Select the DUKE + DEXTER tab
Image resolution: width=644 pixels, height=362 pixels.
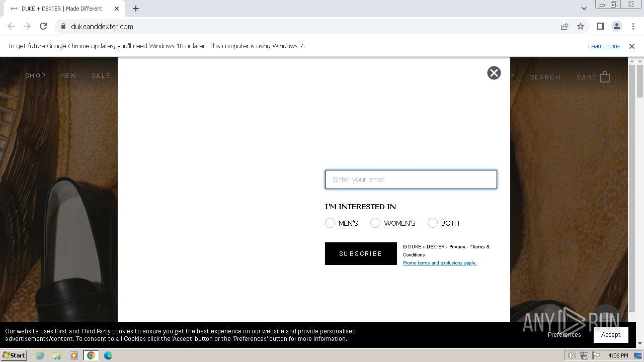tap(64, 9)
